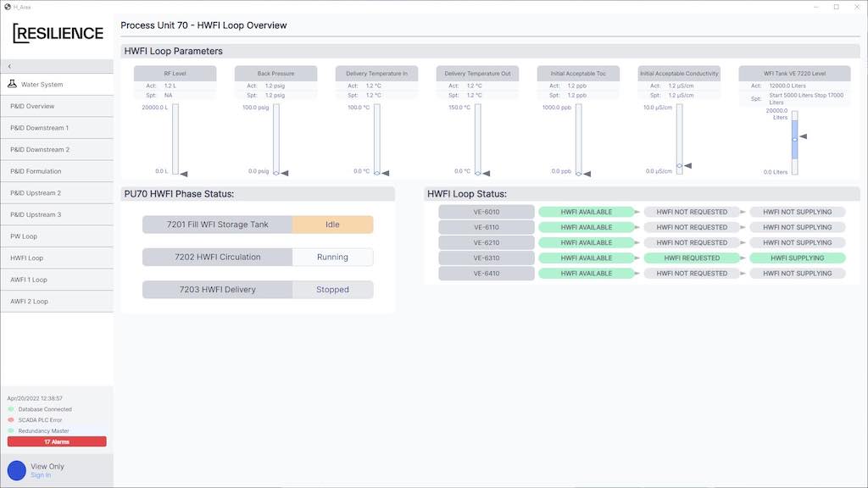Image resolution: width=868 pixels, height=488 pixels.
Task: Click the Running status of phase 7202
Action: (x=332, y=258)
